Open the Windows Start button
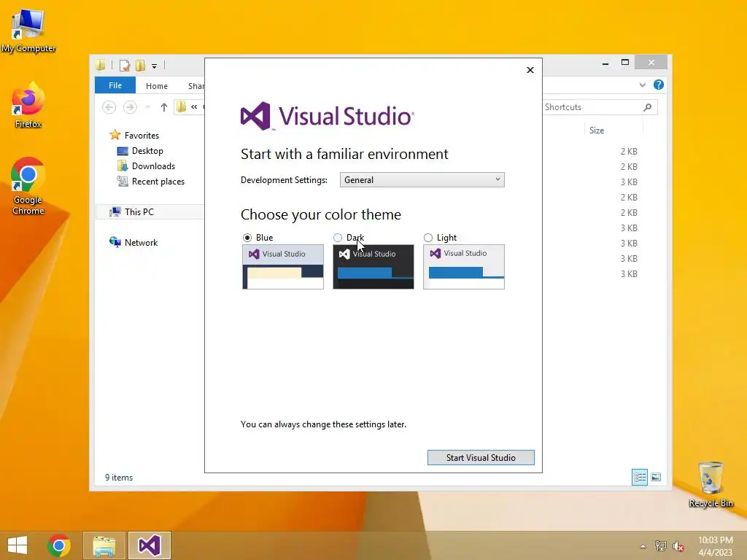The image size is (747, 560). click(x=18, y=545)
